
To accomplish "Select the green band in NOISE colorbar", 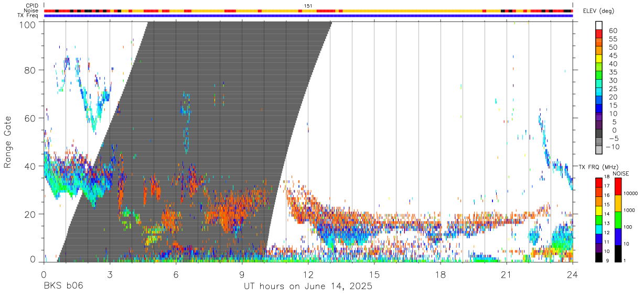I will tap(618, 220).
